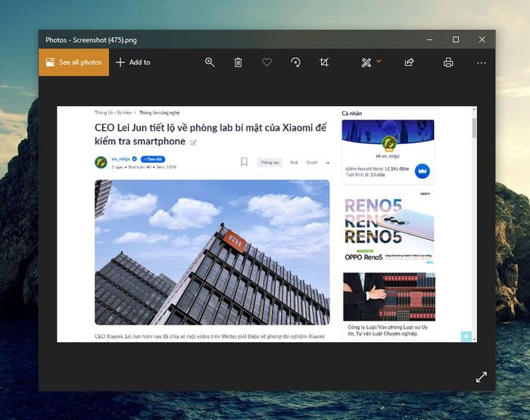
Task: Minimize the Photos window
Action: click(429, 39)
